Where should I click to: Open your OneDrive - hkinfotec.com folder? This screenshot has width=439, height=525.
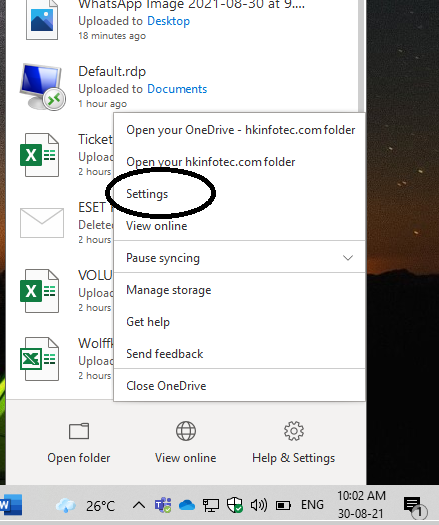tap(239, 130)
